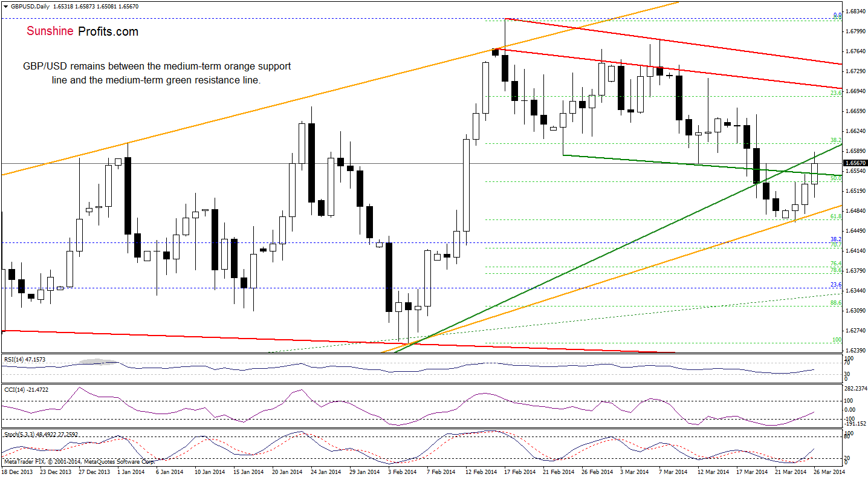Click the GBPUSD,Daily chart title
The image size is (868, 477).
coord(30,6)
